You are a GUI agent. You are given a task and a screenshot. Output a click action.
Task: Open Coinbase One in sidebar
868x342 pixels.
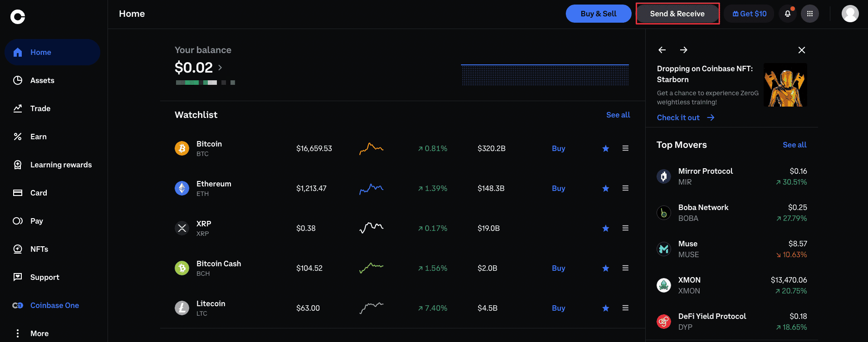pyautogui.click(x=53, y=305)
